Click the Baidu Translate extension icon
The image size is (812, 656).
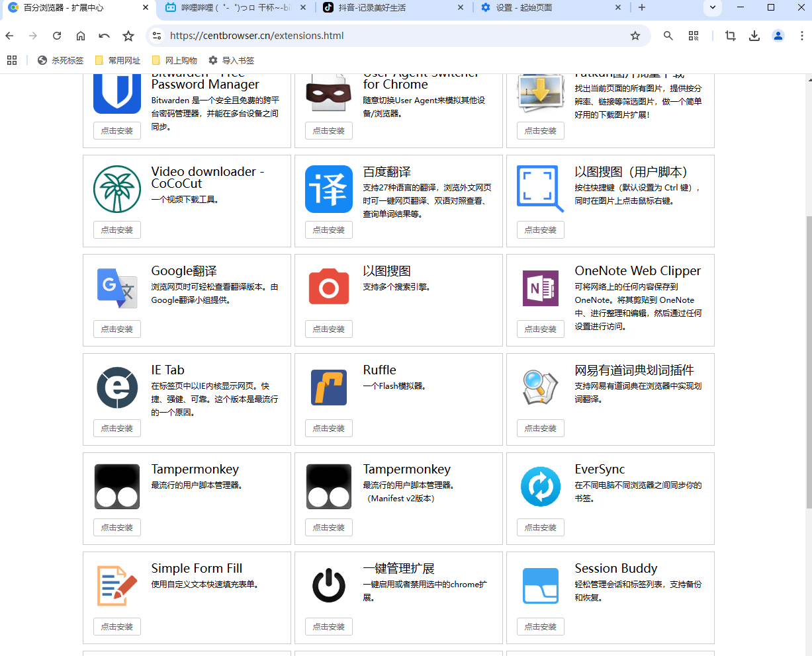(329, 189)
